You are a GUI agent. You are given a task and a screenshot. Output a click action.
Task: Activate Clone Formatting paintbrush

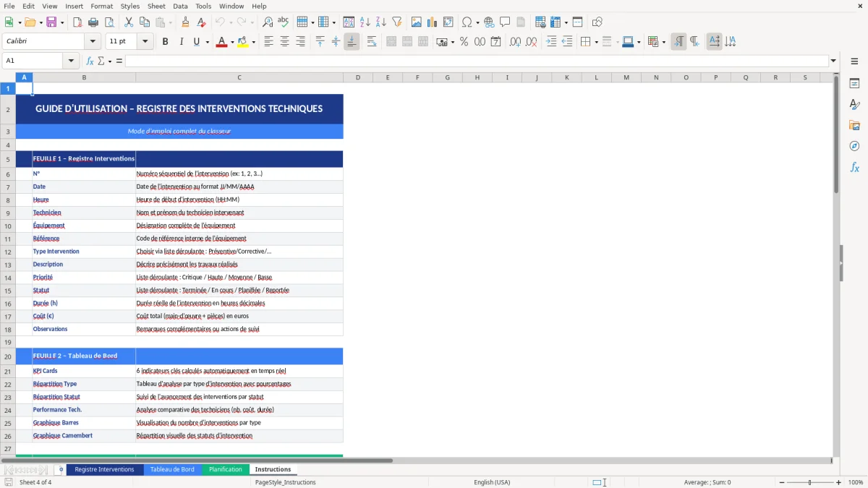(x=185, y=22)
